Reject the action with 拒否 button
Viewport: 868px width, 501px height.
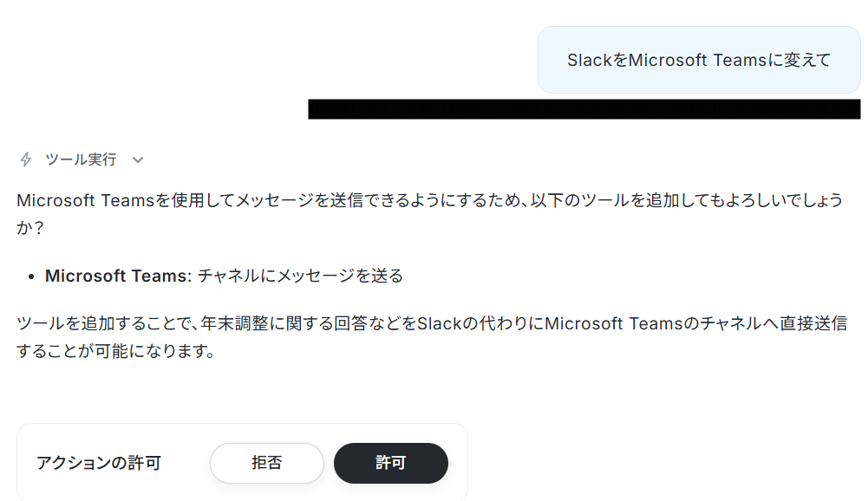click(x=267, y=463)
